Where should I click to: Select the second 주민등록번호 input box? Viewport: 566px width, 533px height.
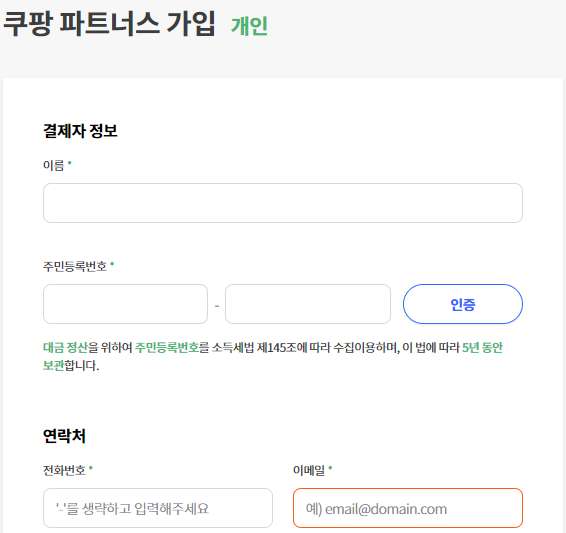(x=308, y=304)
